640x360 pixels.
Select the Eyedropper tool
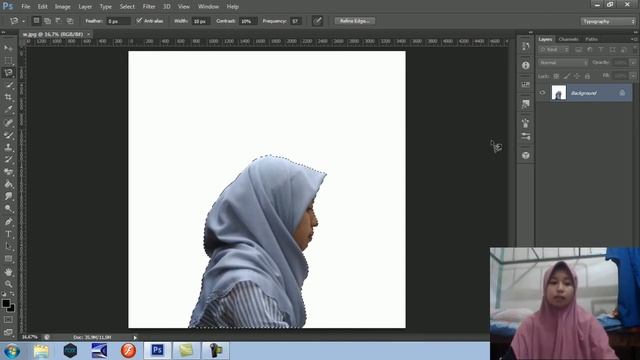point(8,109)
